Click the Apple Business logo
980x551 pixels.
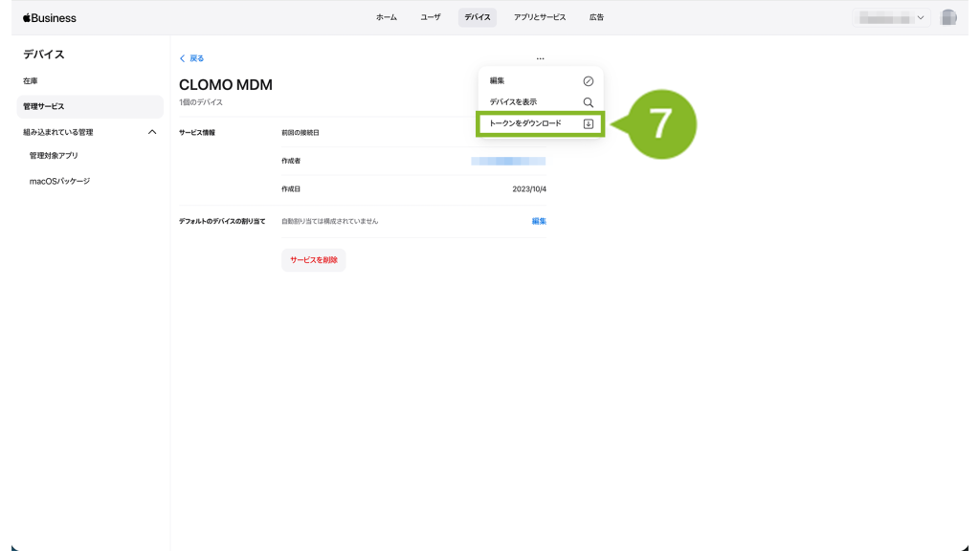(50, 18)
